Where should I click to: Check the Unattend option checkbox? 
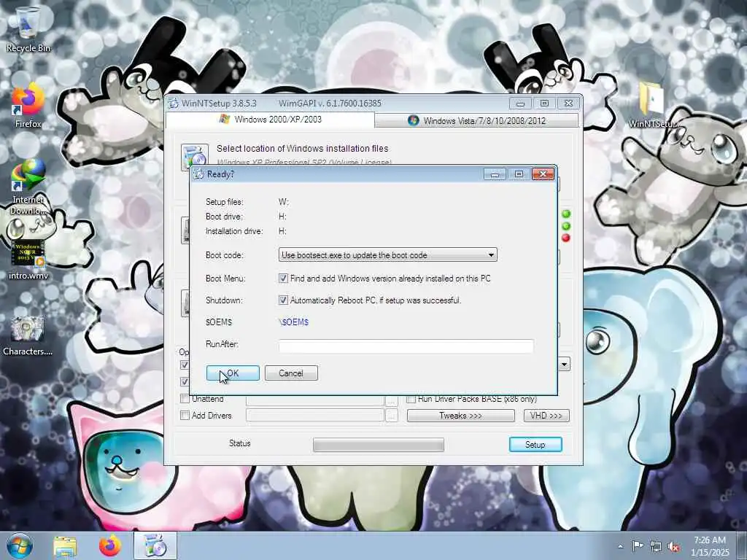point(185,399)
